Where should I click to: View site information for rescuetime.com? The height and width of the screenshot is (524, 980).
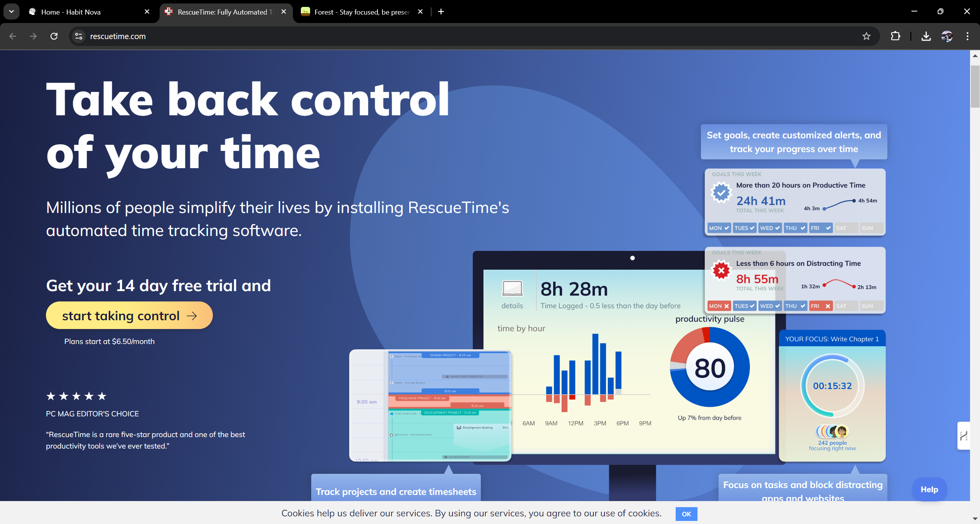point(78,36)
